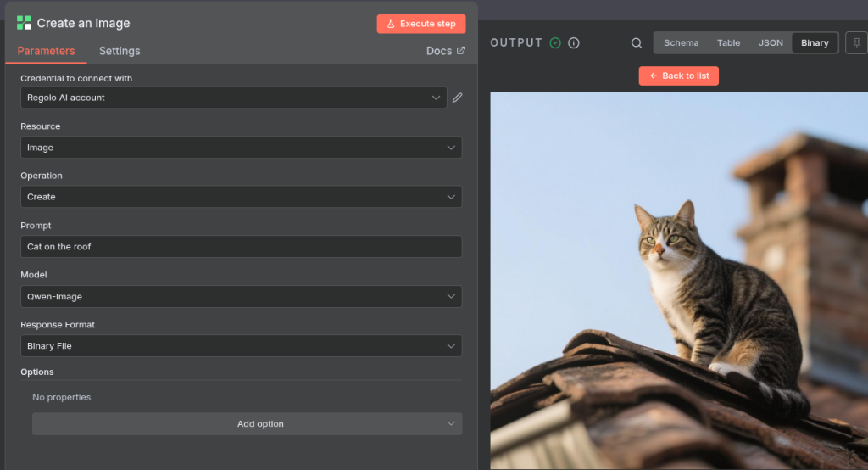
Task: Click the Prompt text field
Action: click(241, 247)
